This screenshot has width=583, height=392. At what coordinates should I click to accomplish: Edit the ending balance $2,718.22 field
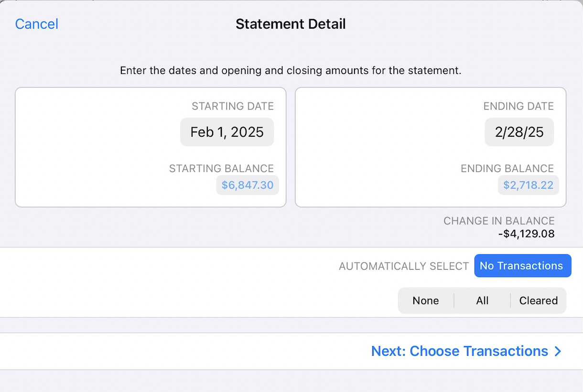(528, 185)
